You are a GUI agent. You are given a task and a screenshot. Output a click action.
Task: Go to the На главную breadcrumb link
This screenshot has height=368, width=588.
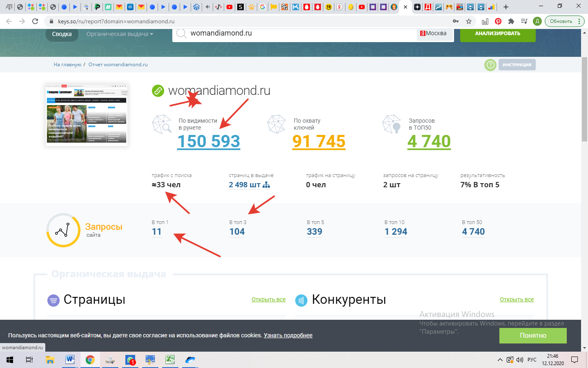pos(67,65)
